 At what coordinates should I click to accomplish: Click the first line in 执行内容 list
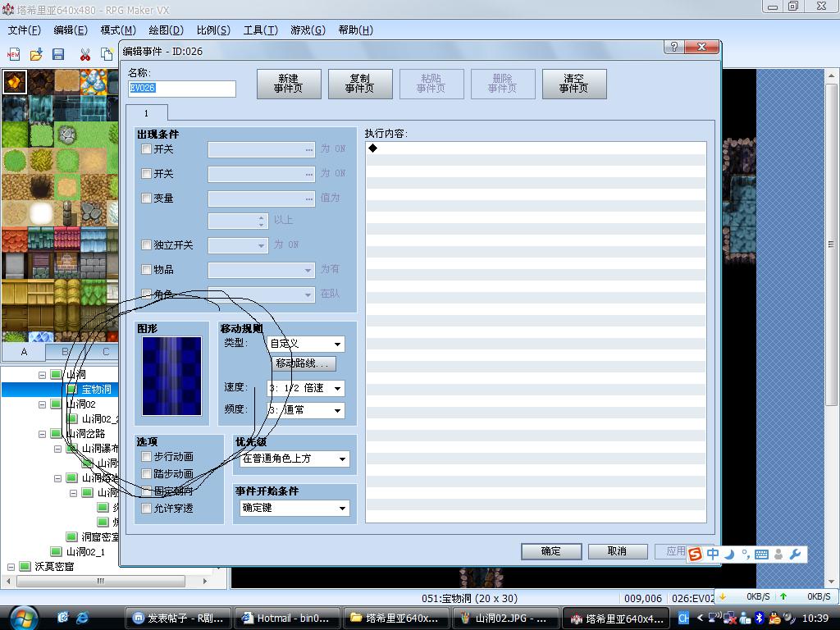point(536,148)
